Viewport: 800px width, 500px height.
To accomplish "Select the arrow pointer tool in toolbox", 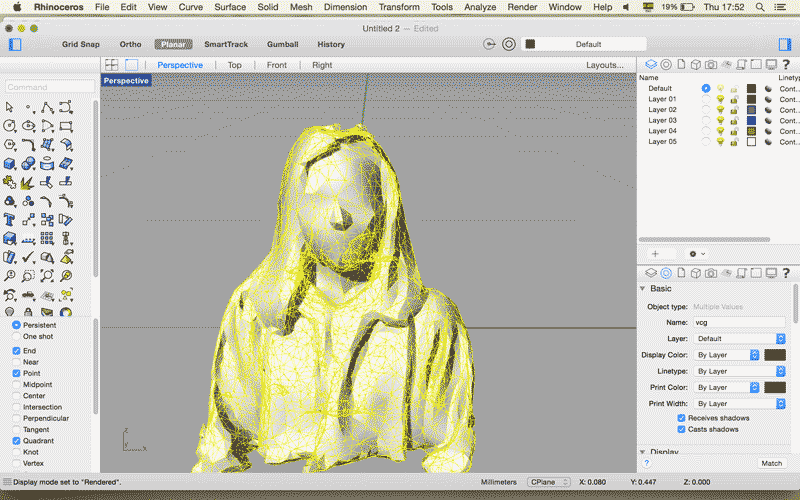I will click(10, 107).
